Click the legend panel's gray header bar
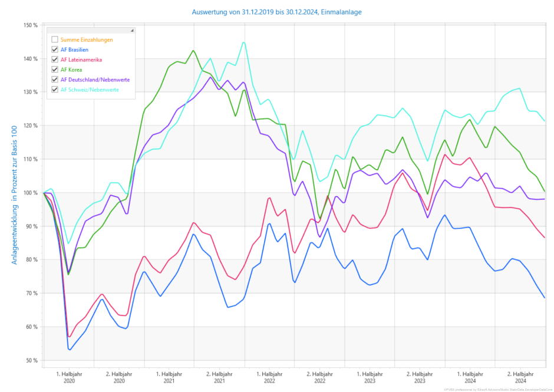This screenshot has height=392, width=554. click(88, 30)
